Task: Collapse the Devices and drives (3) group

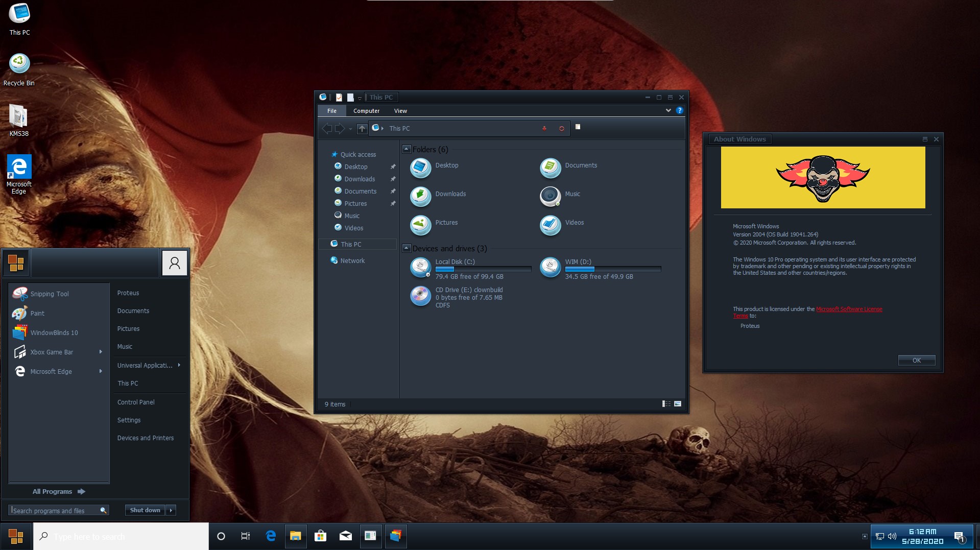Action: click(x=407, y=248)
